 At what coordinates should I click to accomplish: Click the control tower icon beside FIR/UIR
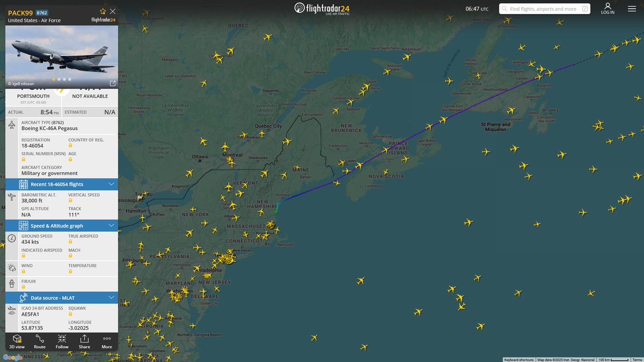click(x=12, y=283)
